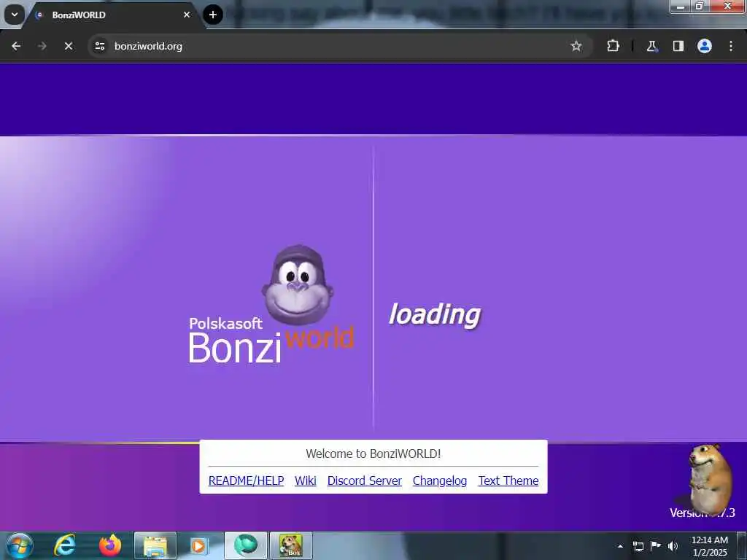This screenshot has height=560, width=747.
Task: Open the clock showing 12:14 AM
Action: point(709,546)
